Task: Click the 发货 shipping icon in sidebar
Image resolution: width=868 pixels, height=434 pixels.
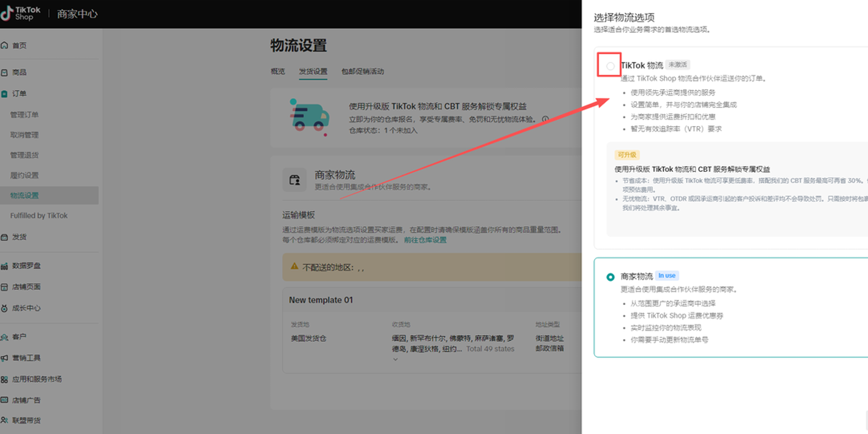Action: click(6, 237)
